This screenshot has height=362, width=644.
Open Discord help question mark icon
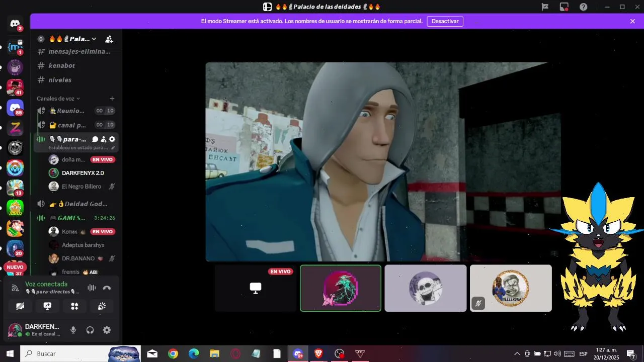pos(584,7)
